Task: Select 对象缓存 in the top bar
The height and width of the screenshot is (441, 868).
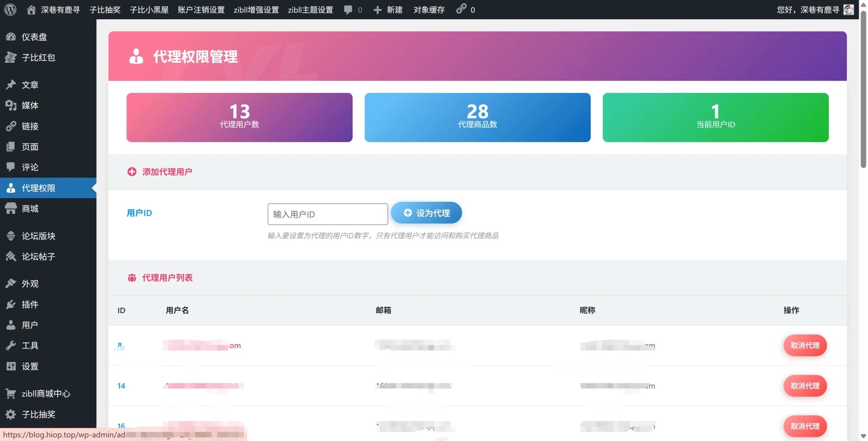Action: tap(429, 10)
